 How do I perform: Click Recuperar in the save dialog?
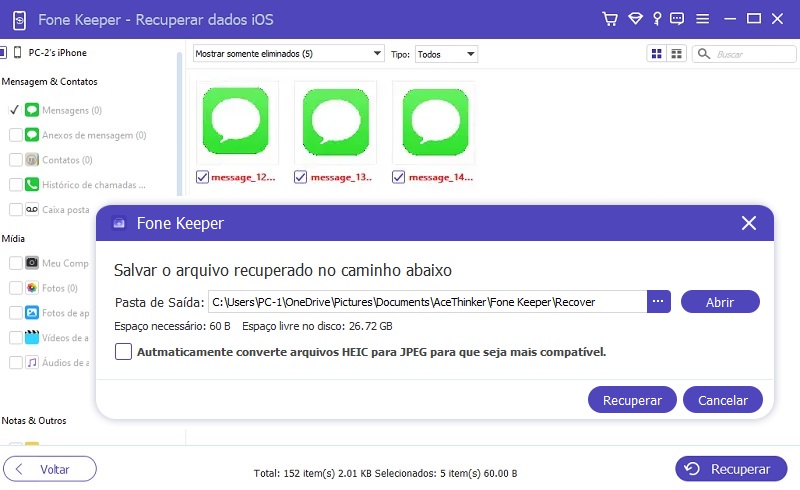[x=632, y=400]
